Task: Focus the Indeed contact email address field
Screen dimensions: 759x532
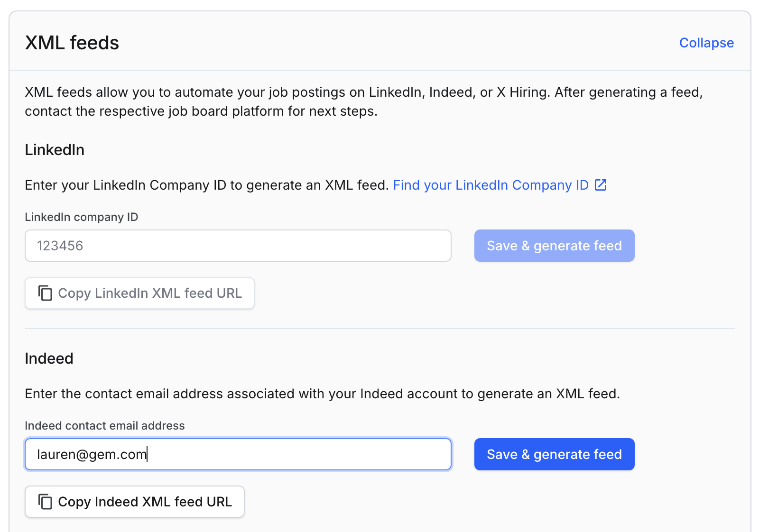Action: (x=238, y=454)
